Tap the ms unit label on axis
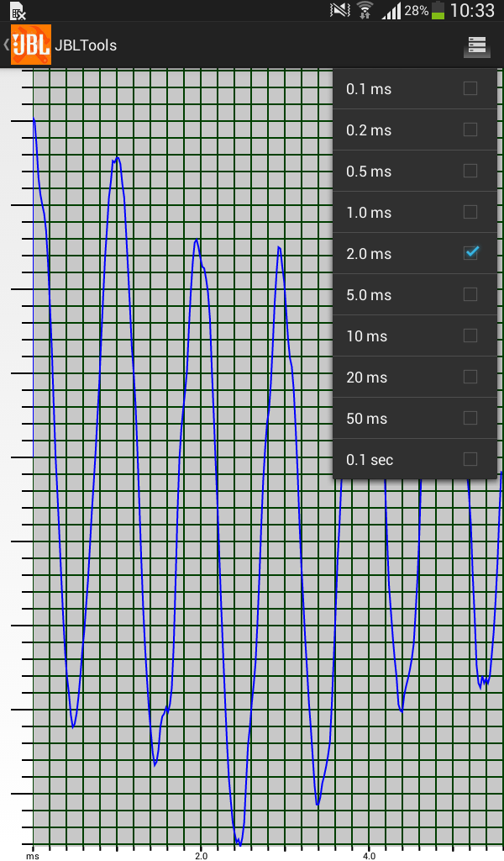 [33, 856]
